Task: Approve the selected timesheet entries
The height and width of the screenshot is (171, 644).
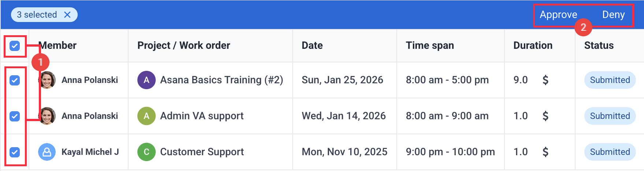Action: click(558, 15)
